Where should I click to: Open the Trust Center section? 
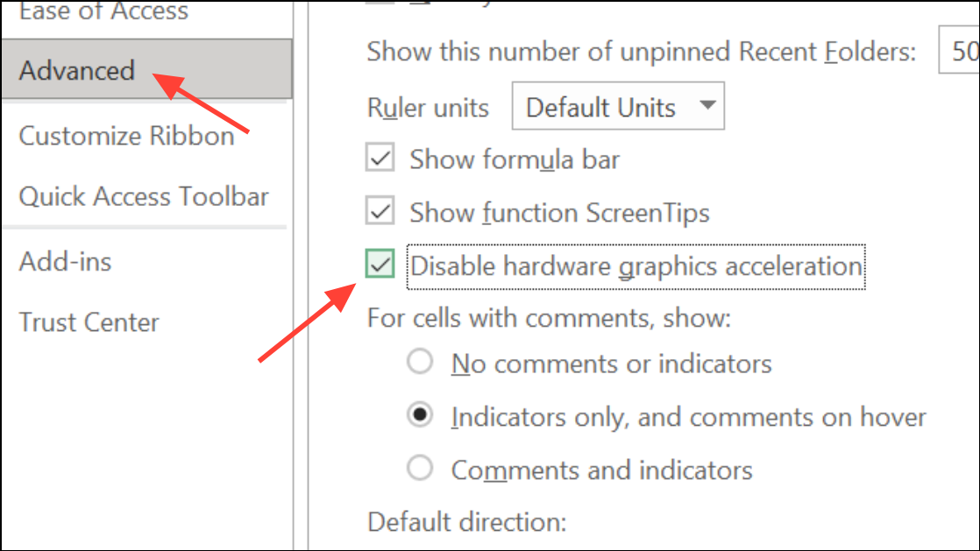coord(89,321)
